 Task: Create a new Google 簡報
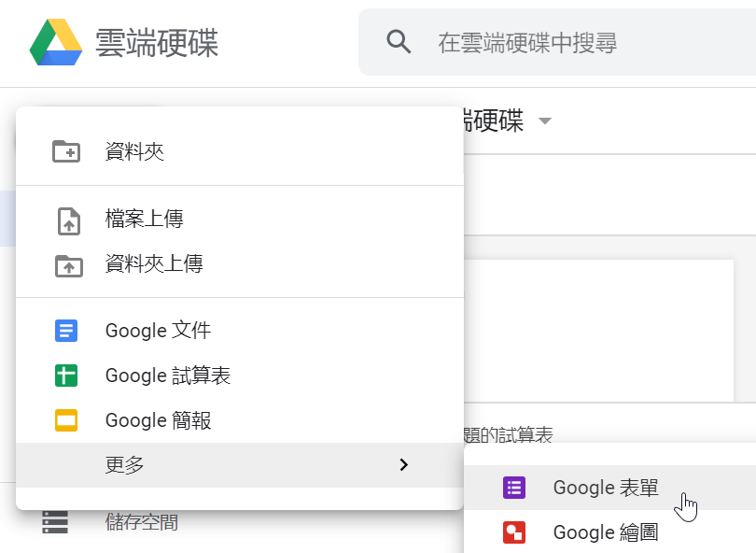click(x=240, y=420)
